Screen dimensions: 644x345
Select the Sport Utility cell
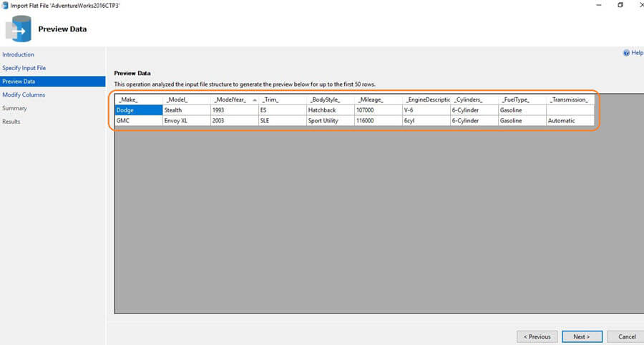[331, 121]
